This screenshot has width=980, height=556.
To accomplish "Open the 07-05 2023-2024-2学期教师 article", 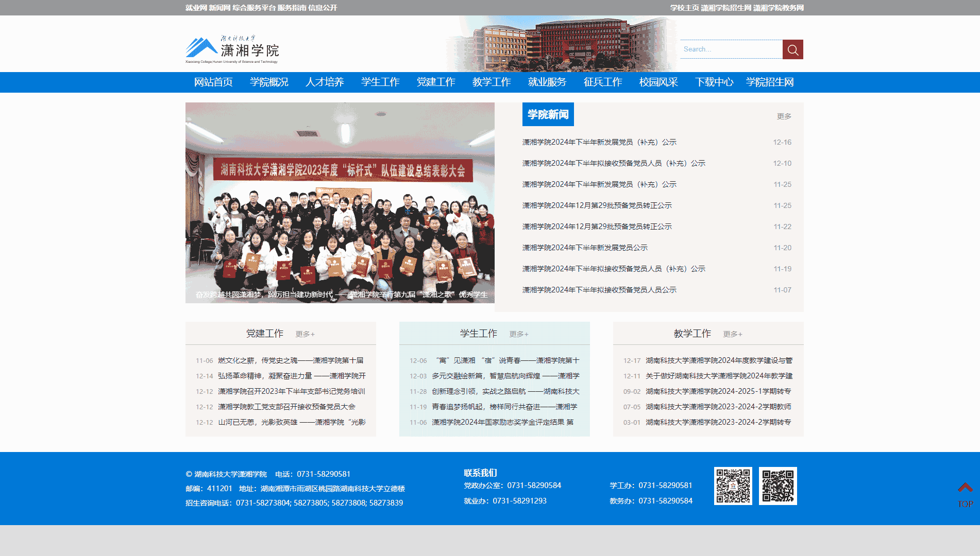I will [x=718, y=407].
